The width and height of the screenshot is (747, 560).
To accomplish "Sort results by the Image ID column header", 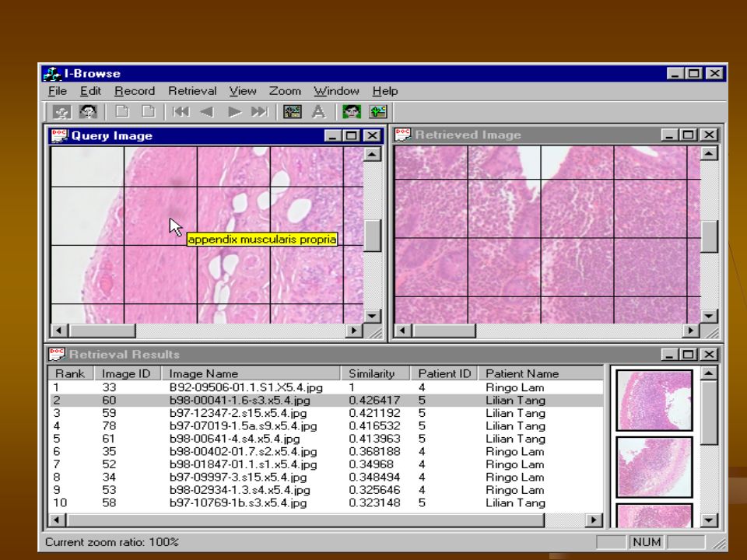I will point(128,373).
